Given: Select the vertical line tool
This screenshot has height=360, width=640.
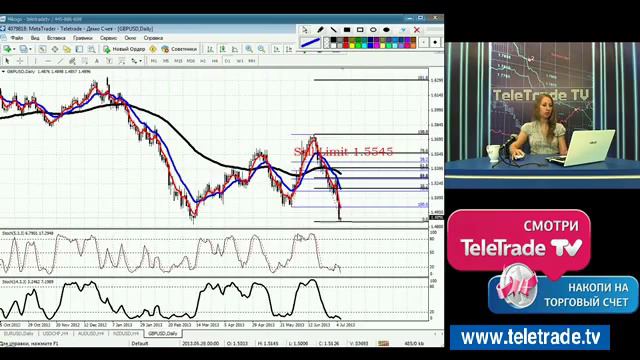Looking at the screenshot, I should pos(36,61).
